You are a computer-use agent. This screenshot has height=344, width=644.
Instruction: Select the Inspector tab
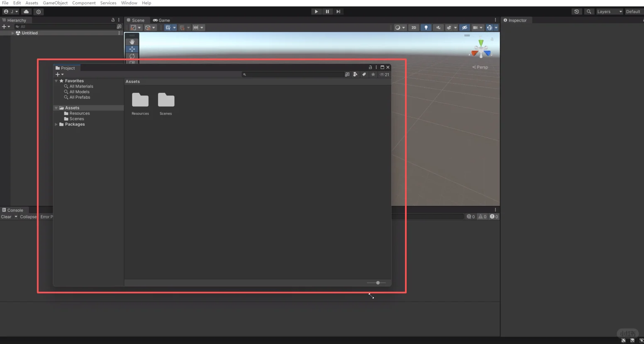(515, 20)
